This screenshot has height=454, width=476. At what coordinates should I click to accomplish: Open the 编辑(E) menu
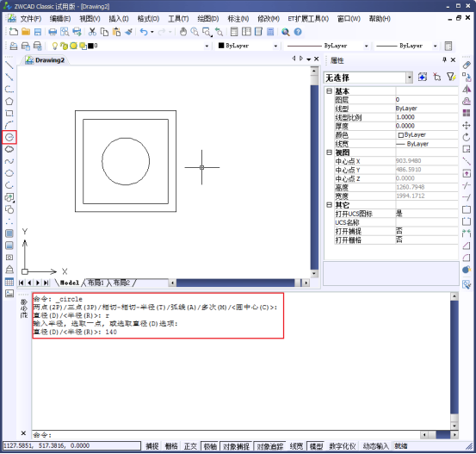60,19
